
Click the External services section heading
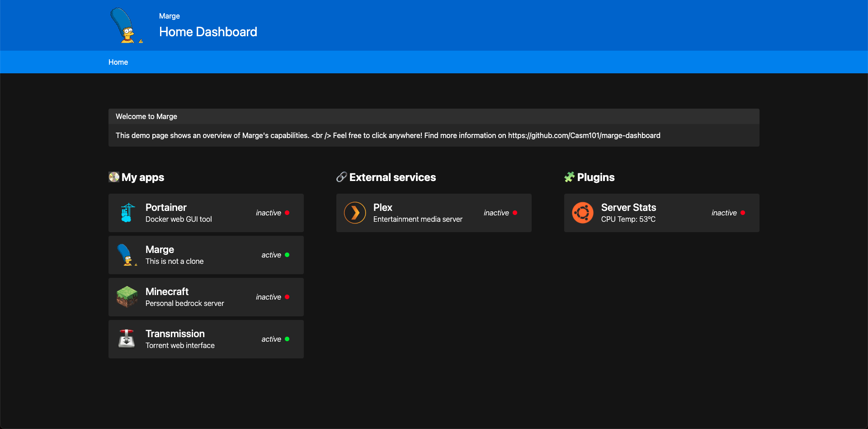[x=392, y=177]
